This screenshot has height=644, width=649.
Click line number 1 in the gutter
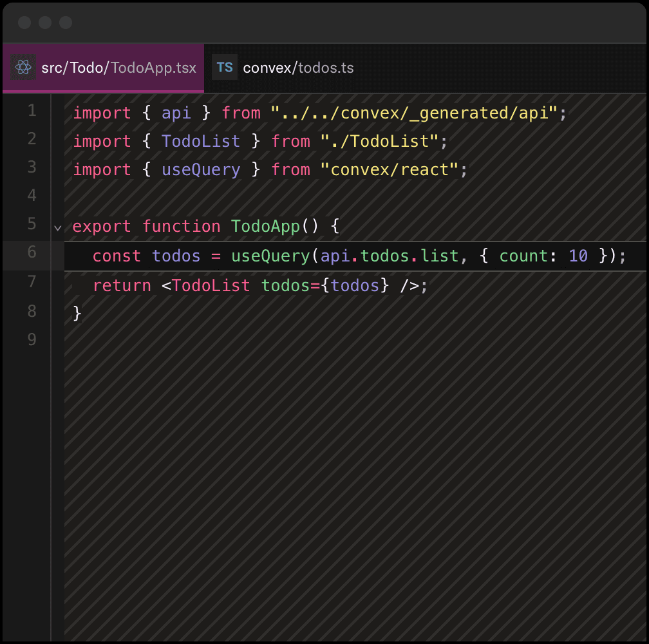pos(32,111)
